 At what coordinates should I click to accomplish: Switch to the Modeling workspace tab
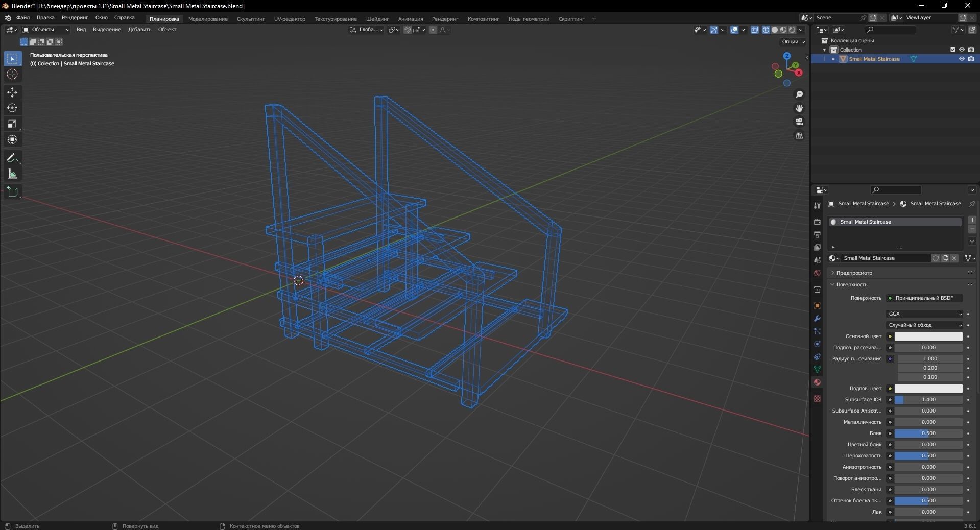point(208,19)
